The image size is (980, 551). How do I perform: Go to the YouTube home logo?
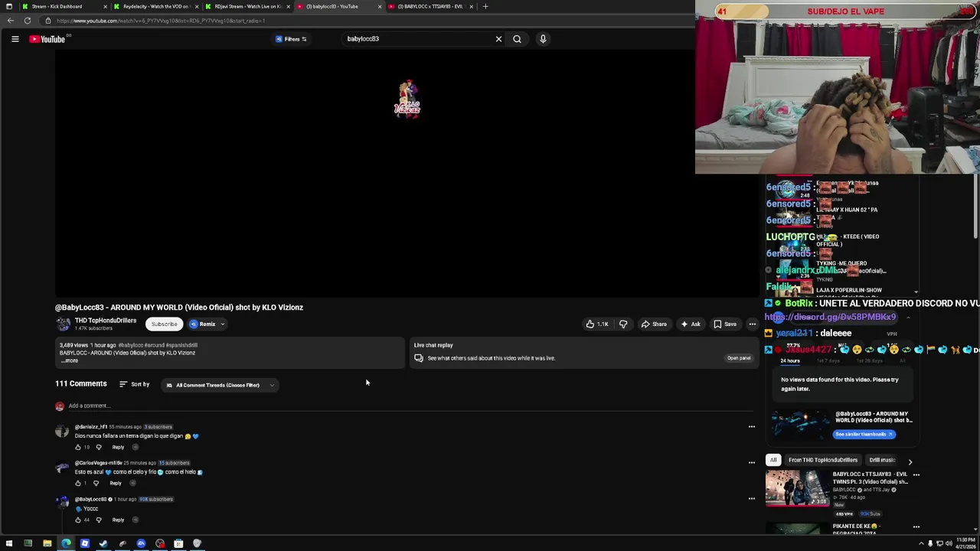click(x=47, y=39)
